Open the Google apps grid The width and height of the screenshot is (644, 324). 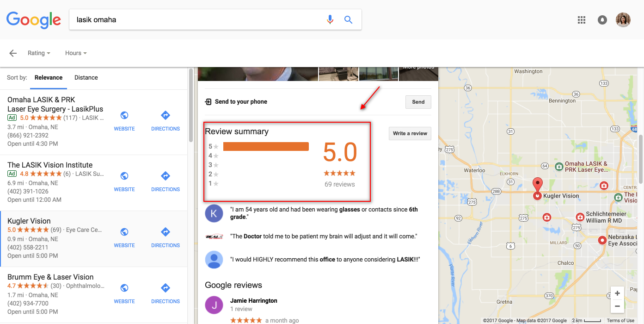[582, 20]
